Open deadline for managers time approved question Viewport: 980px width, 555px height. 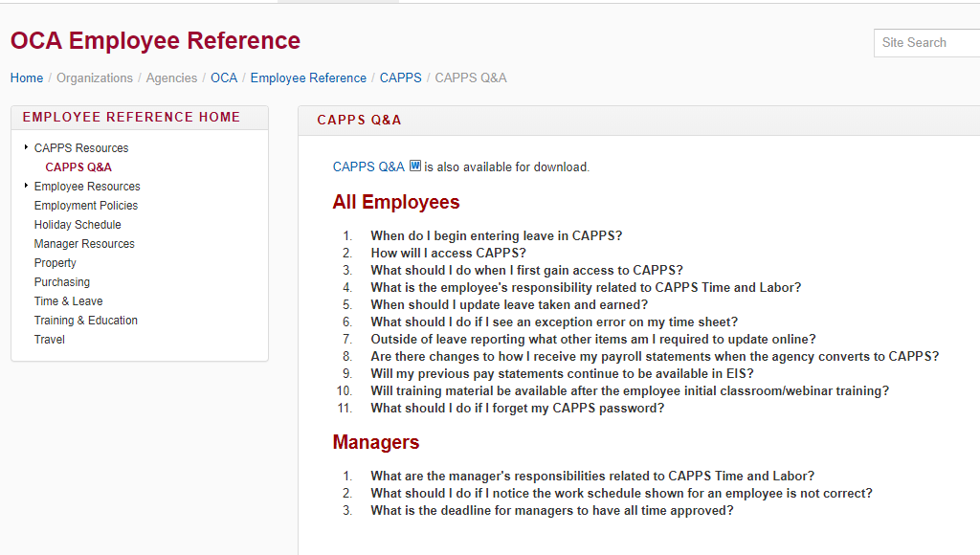coord(552,510)
